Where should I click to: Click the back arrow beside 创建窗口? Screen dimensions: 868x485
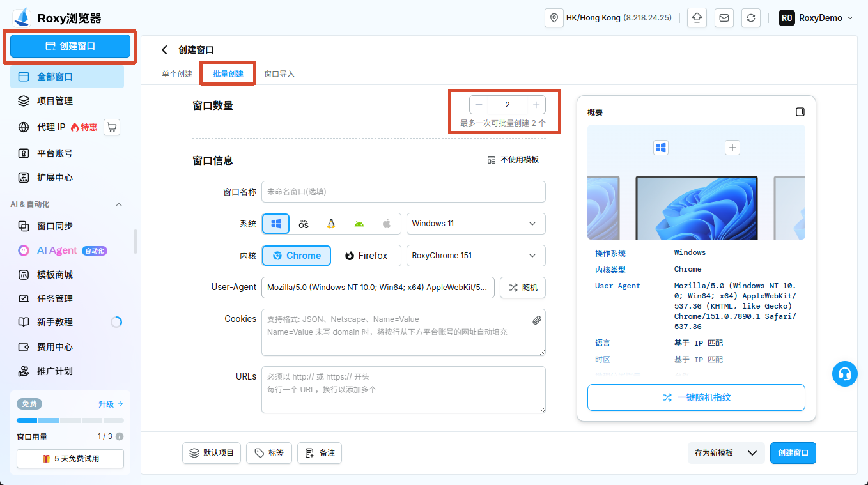pos(165,50)
